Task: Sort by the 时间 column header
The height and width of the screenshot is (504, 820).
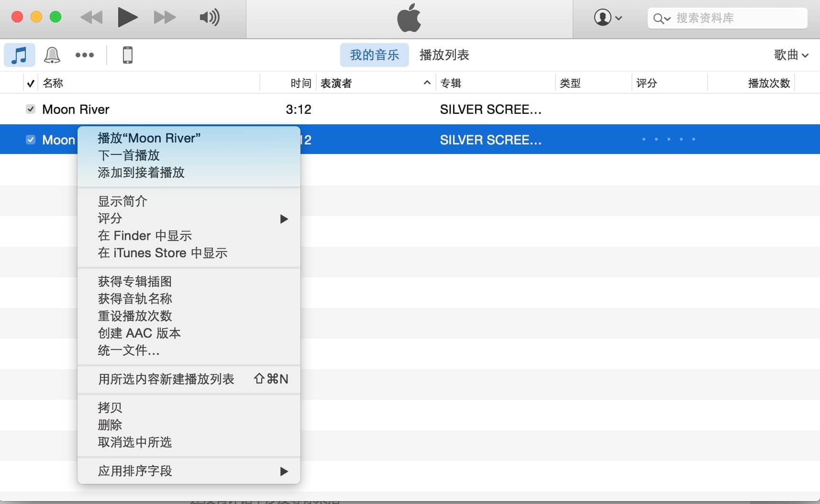Action: click(300, 83)
